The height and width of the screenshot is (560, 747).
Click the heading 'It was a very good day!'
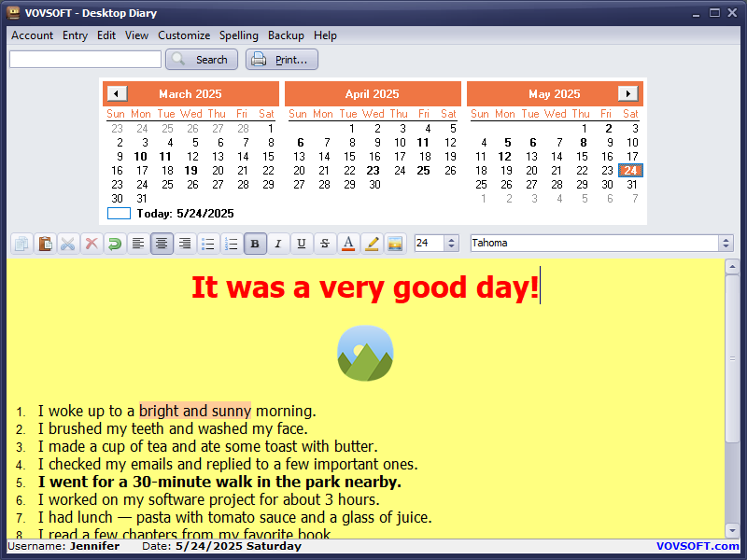(x=365, y=287)
